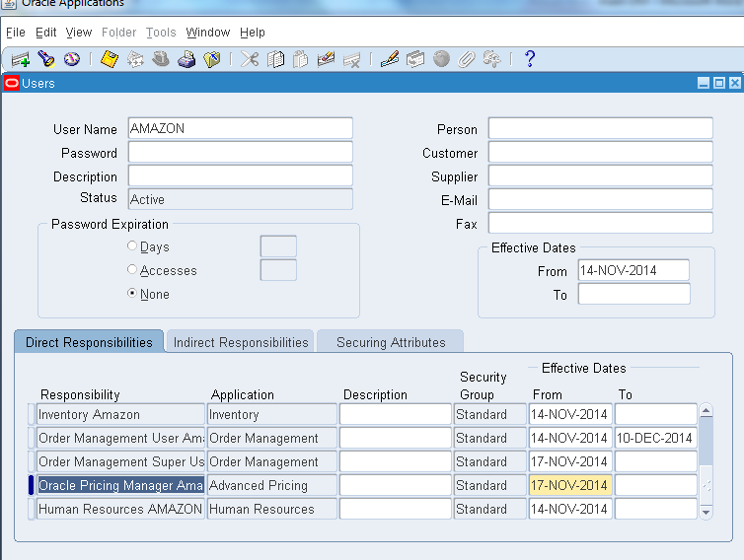Select the Order Management Super Us responsibility
744x560 pixels.
120,461
